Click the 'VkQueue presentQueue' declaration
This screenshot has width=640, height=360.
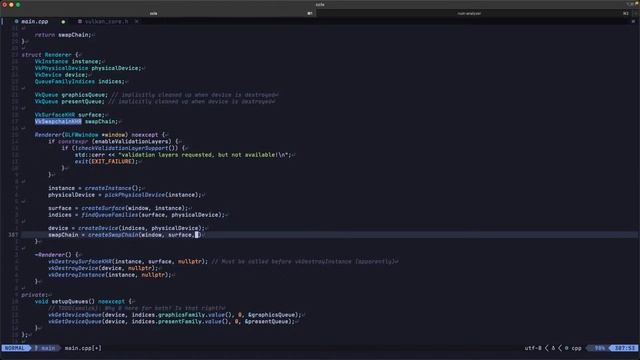[x=69, y=101]
